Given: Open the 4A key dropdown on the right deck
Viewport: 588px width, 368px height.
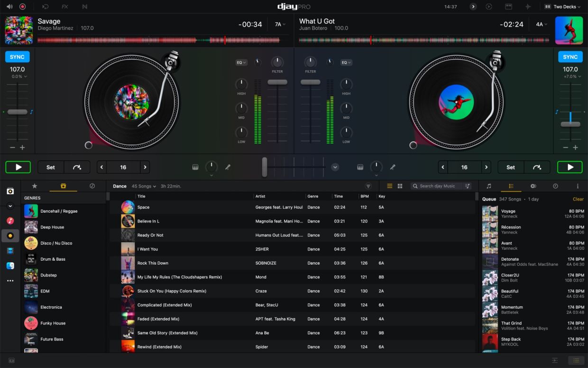Looking at the screenshot, I should [x=542, y=24].
